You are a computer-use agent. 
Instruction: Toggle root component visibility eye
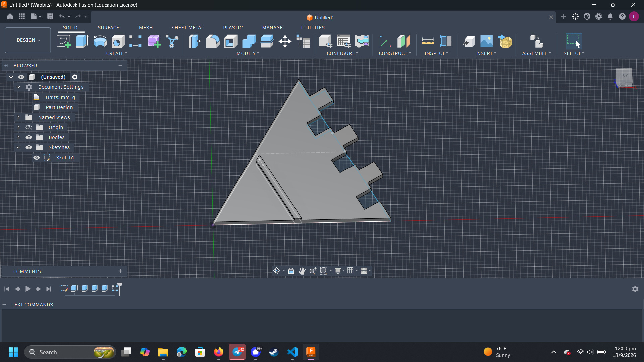[x=21, y=77]
